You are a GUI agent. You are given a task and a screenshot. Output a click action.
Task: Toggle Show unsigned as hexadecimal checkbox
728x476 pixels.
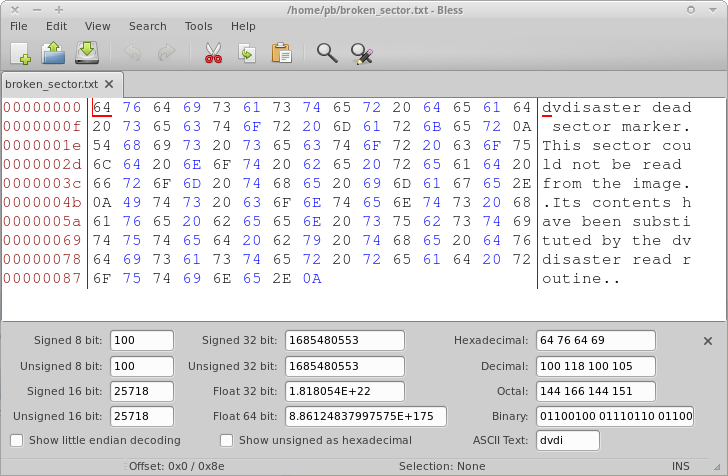[227, 440]
